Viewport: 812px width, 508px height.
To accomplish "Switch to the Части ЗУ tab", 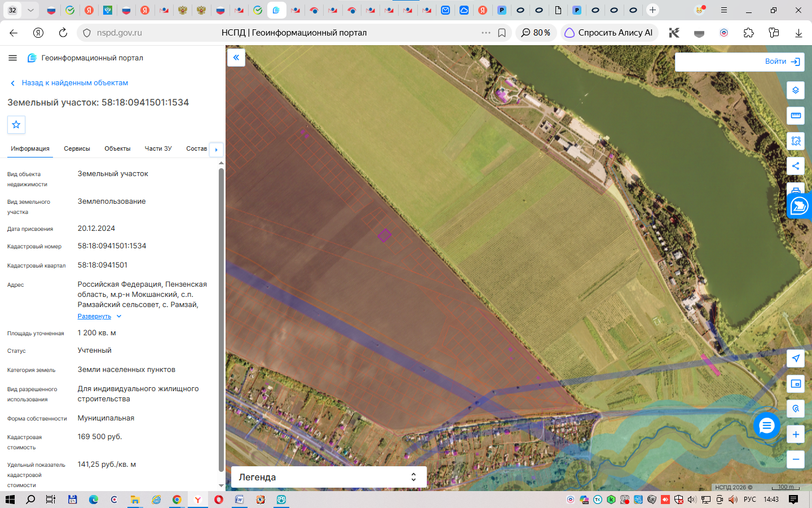I will click(x=158, y=148).
